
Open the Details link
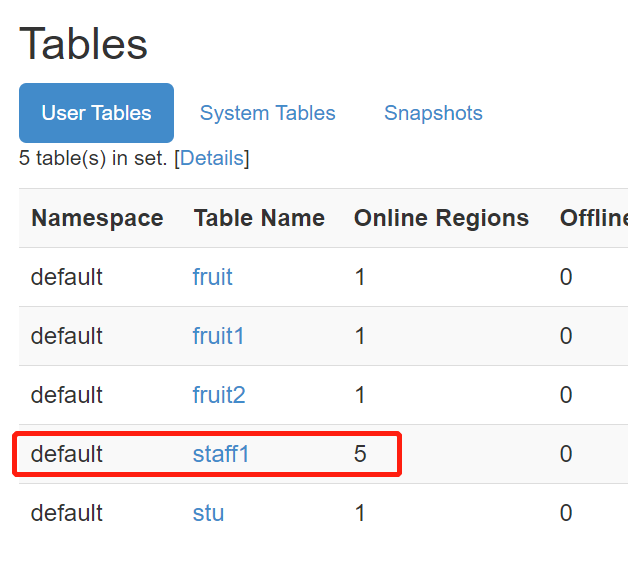pos(212,158)
